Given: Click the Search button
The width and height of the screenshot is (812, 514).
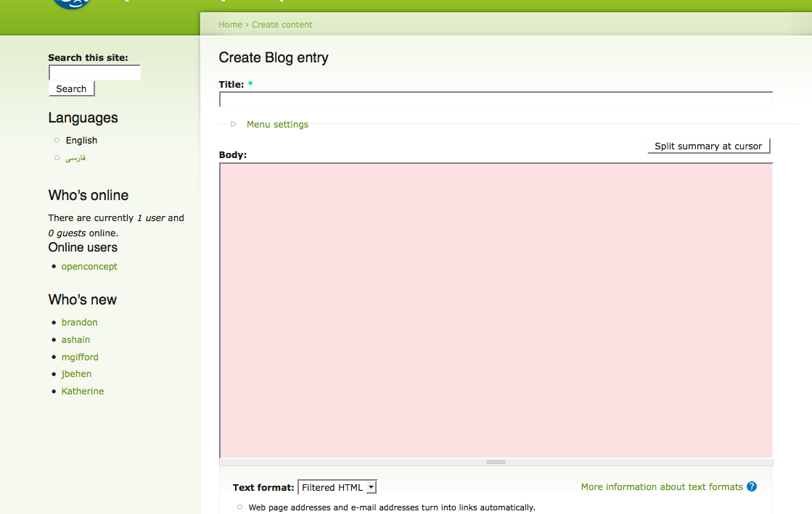Looking at the screenshot, I should point(71,88).
